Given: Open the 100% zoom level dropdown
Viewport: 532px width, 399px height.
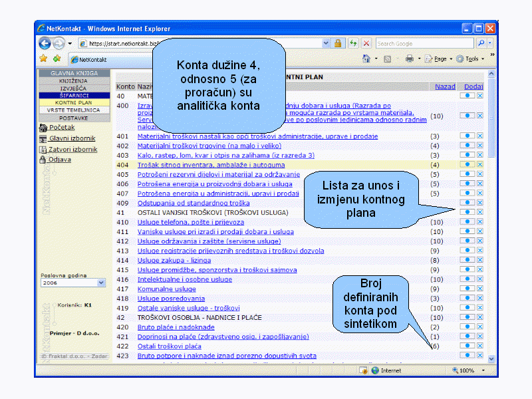Looking at the screenshot, I should tap(483, 370).
